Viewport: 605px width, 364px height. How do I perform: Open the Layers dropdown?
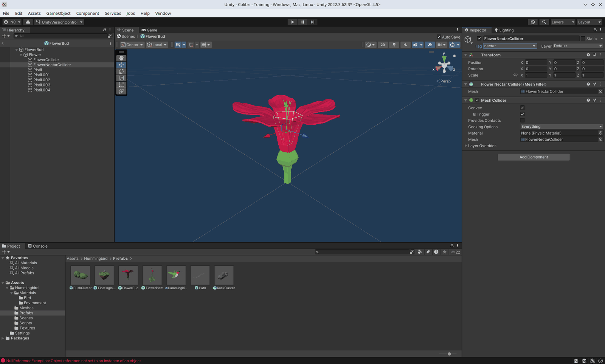pyautogui.click(x=563, y=22)
